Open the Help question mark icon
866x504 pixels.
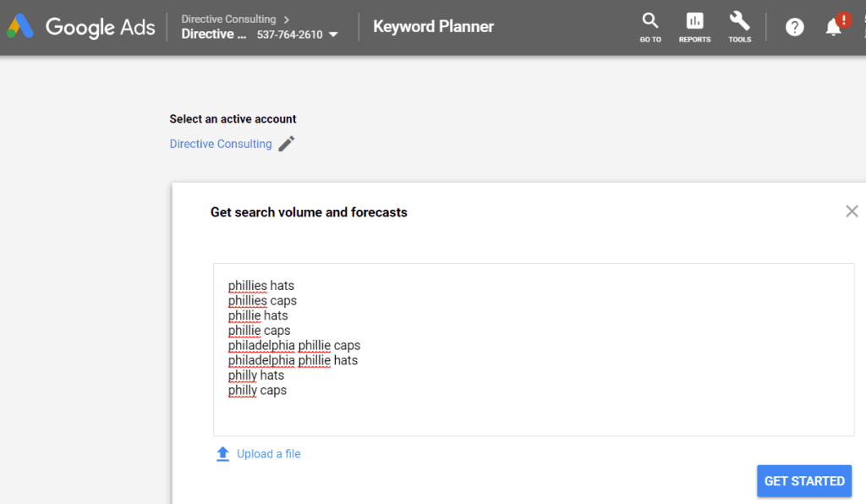point(794,27)
